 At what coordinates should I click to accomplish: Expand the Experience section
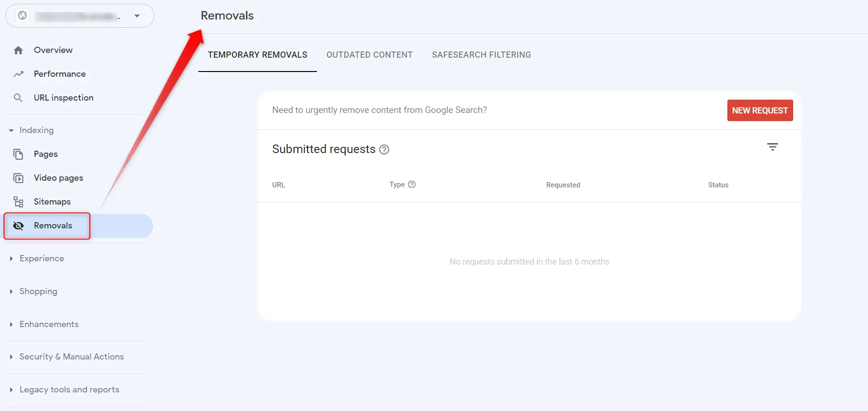(x=11, y=258)
